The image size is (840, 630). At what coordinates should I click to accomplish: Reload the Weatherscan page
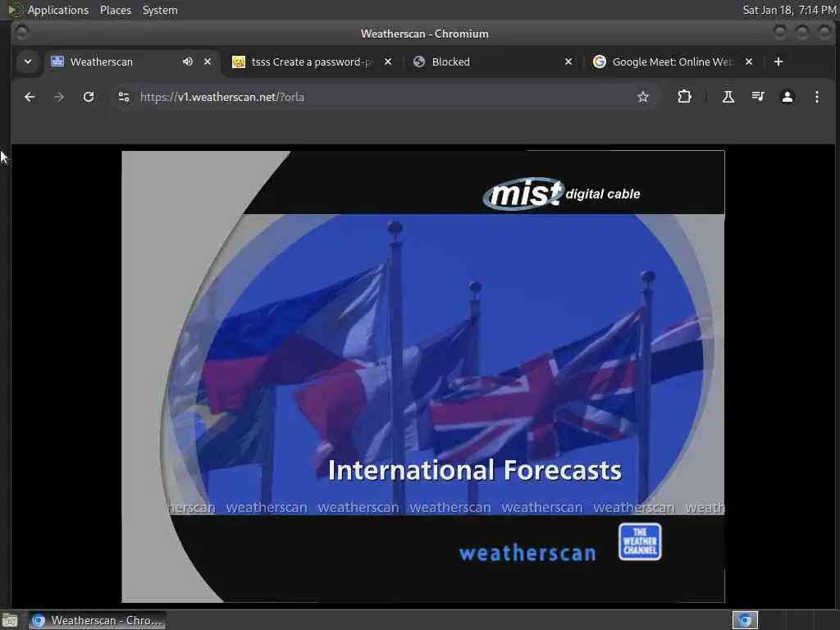(89, 97)
